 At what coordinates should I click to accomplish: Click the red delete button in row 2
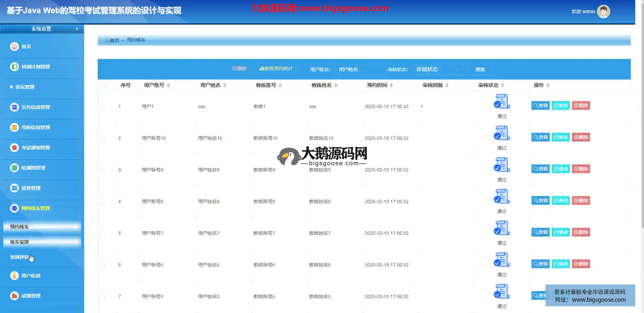pyautogui.click(x=581, y=137)
